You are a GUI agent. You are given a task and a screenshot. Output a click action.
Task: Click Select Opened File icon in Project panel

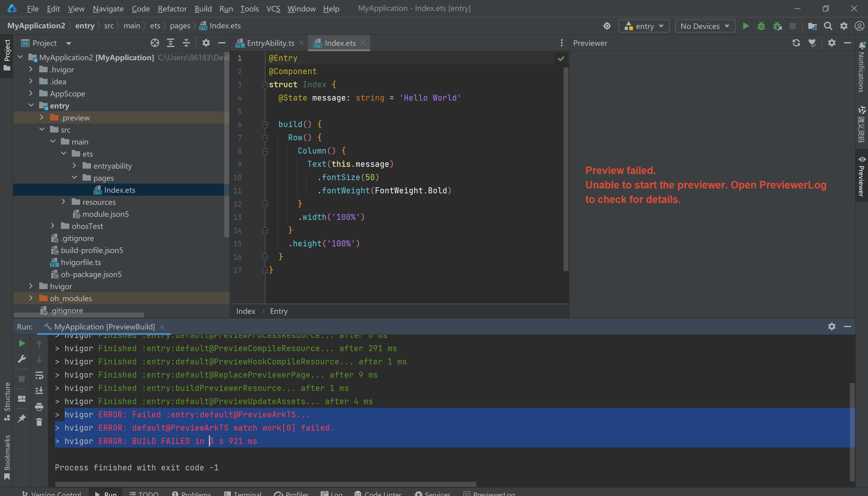point(155,43)
